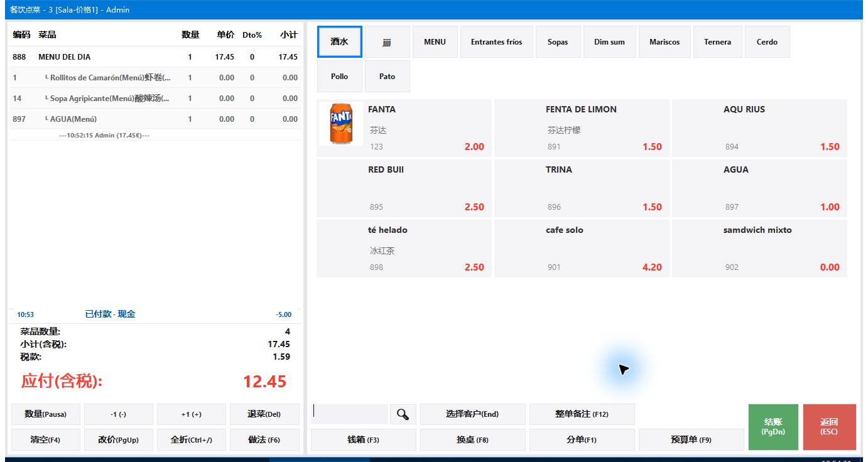The height and width of the screenshot is (462, 868).
Task: Open the Pollo category tab
Action: point(340,77)
